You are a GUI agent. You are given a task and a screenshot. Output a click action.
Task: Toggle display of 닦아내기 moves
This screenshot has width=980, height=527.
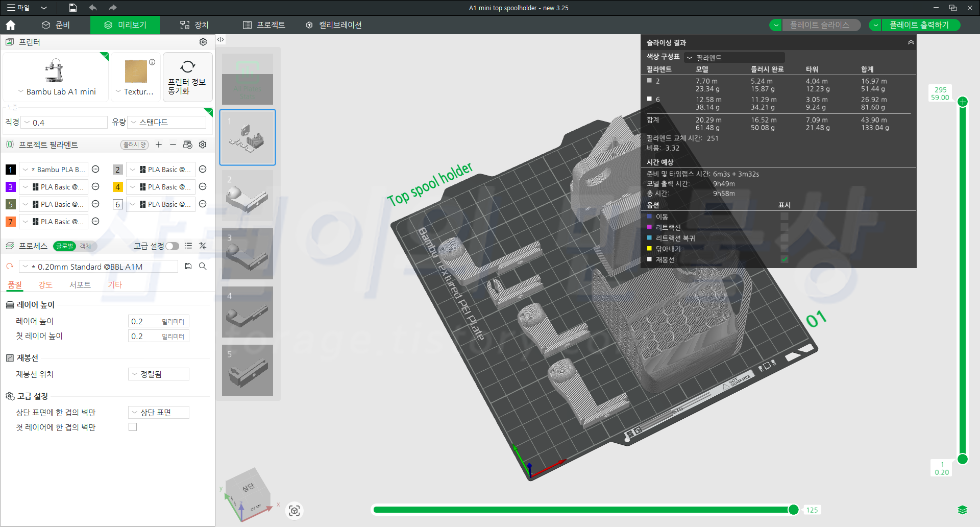tap(784, 249)
